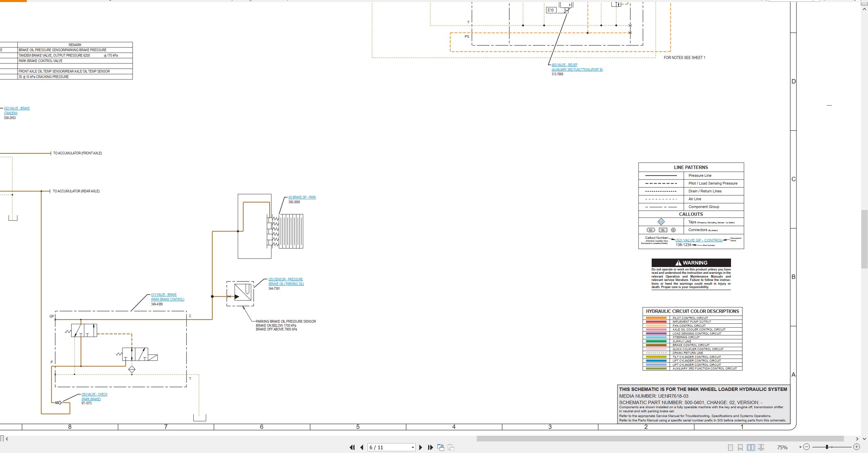Select the TO ACCUMULATOR (REAR AXLE) label
Screen dimensions: 868x453
coord(76,191)
